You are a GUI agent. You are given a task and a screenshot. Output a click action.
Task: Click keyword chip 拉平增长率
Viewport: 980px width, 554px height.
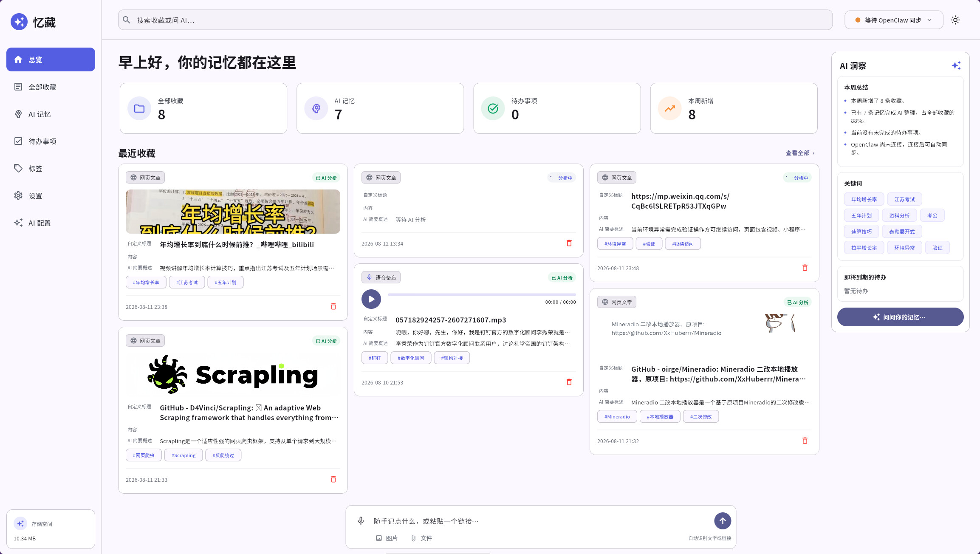[x=864, y=248]
